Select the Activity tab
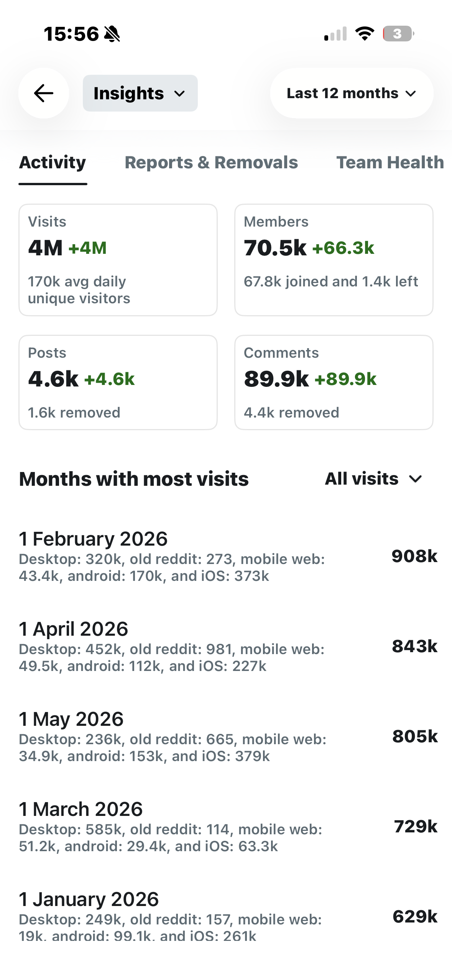The image size is (452, 980). point(53,162)
